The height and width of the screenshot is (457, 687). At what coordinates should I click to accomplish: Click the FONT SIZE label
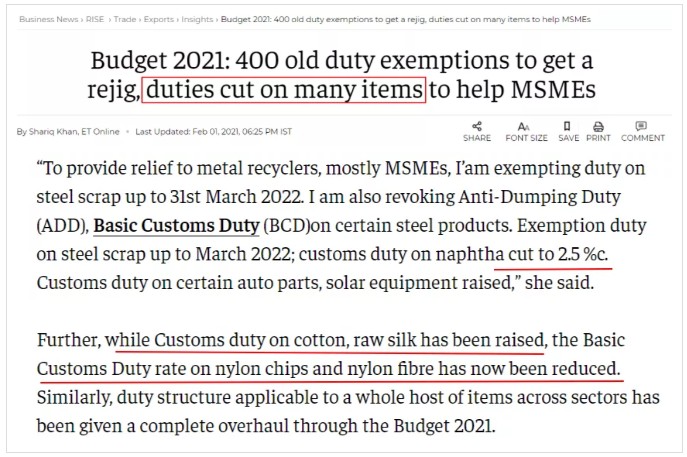click(x=526, y=138)
